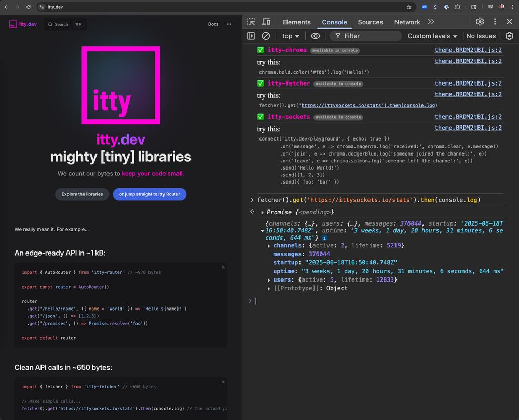Click the itty-fetcher console heading
The width and height of the screenshot is (519, 420).
(289, 83)
